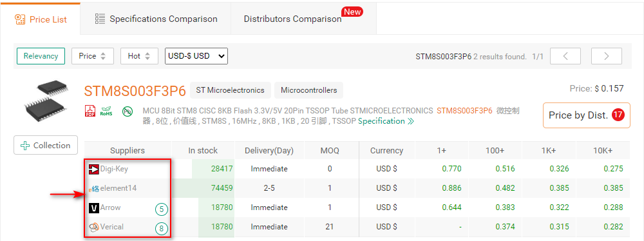Sort results by Price
Image resolution: width=644 pixels, height=241 pixels.
click(x=92, y=56)
